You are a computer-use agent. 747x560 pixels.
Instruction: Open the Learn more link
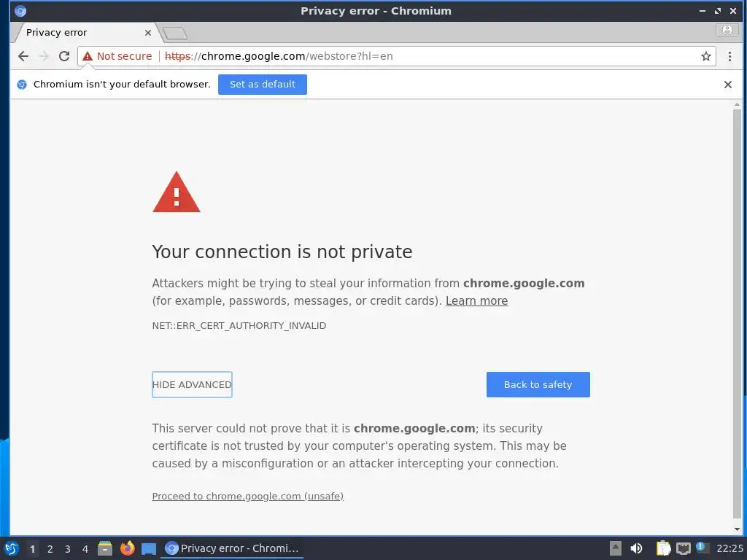click(x=476, y=301)
